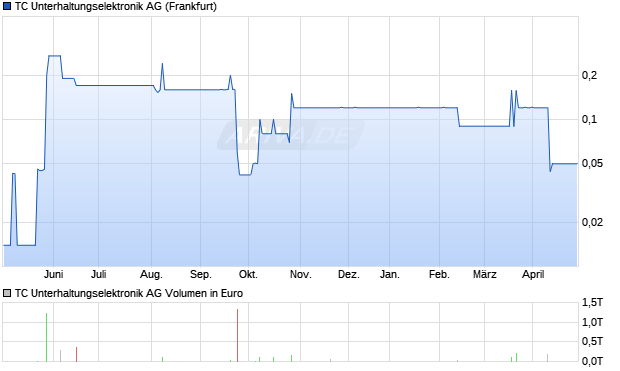Click the blue legend square for TC Unterhaltungselektronik AG
This screenshot has width=620, height=371.
click(6, 7)
